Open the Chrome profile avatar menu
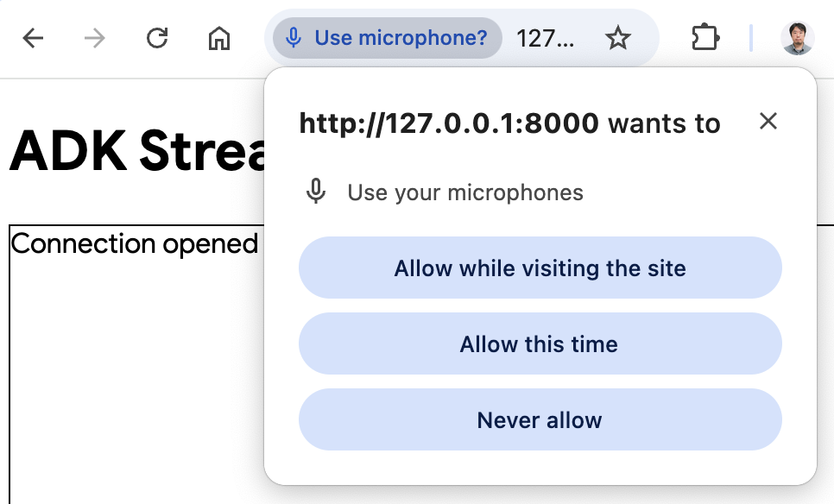Screen dimensions: 834x504 [x=797, y=38]
